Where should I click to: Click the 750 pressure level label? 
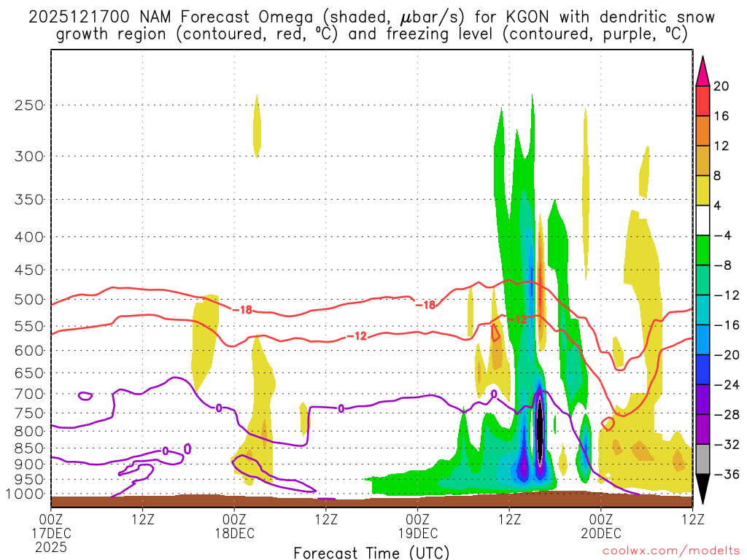[29, 413]
